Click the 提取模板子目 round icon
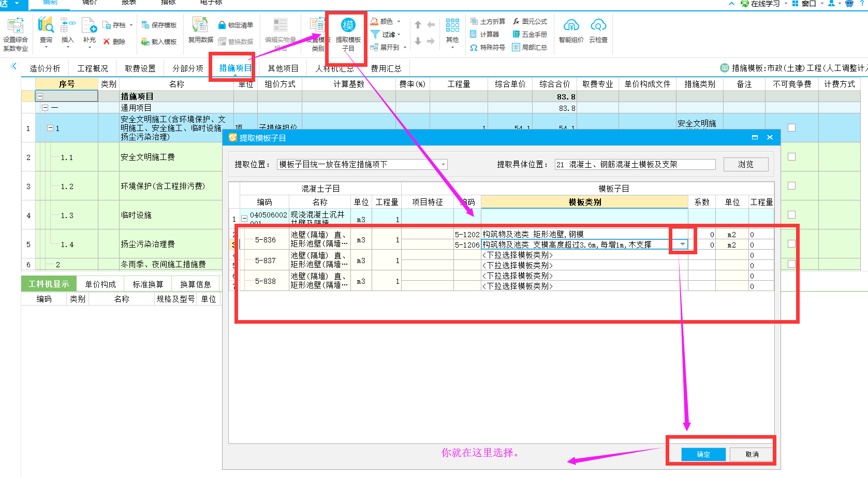The width and height of the screenshot is (868, 477). tap(348, 25)
